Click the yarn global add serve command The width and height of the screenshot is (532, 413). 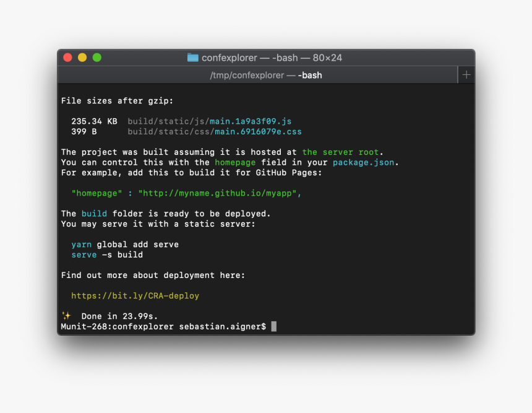[125, 245]
